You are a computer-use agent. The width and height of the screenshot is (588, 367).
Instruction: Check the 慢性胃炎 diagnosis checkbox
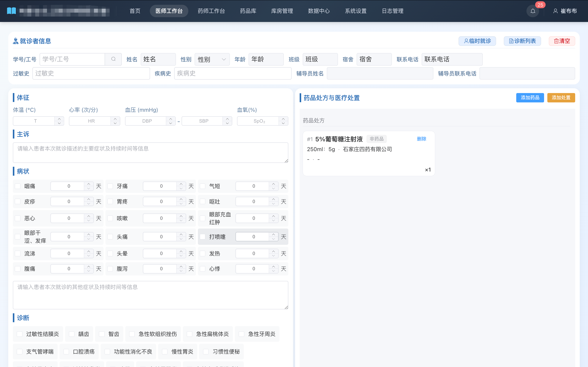[165, 352]
